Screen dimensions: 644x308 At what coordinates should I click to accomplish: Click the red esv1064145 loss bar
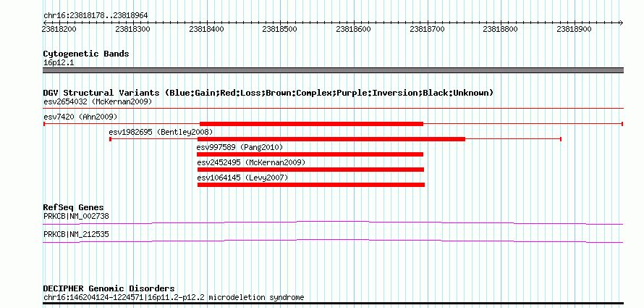pyautogui.click(x=311, y=185)
